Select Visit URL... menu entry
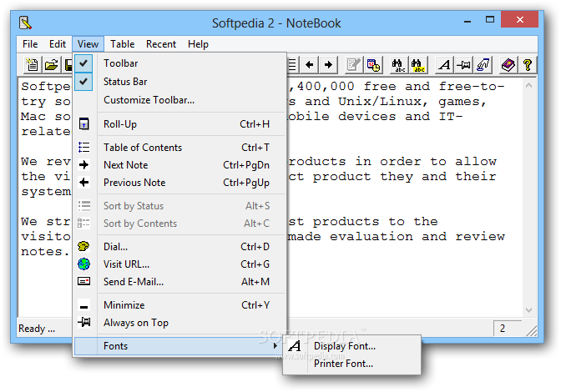The width and height of the screenshot is (561, 392). click(x=180, y=264)
